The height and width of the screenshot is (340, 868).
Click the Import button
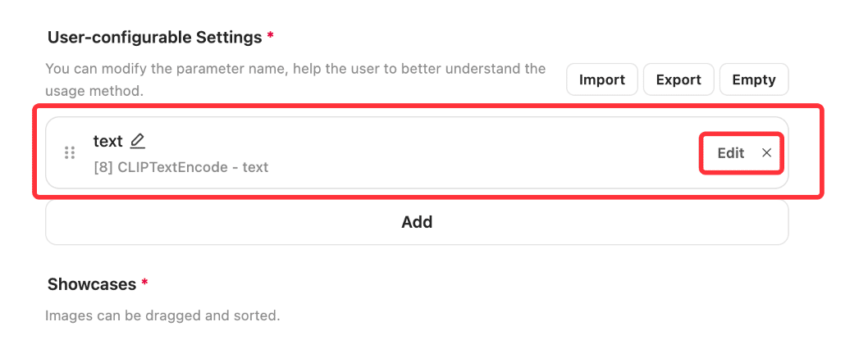tap(601, 79)
